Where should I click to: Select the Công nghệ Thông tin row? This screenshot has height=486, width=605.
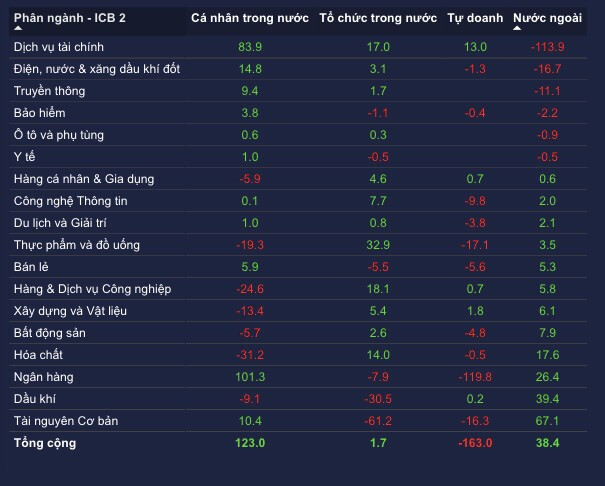point(71,201)
